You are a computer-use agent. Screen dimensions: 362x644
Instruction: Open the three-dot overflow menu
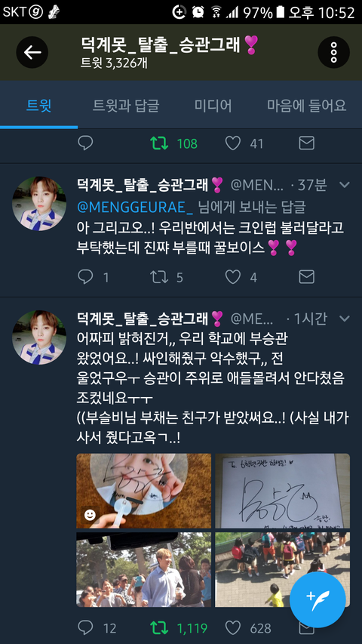(x=333, y=52)
